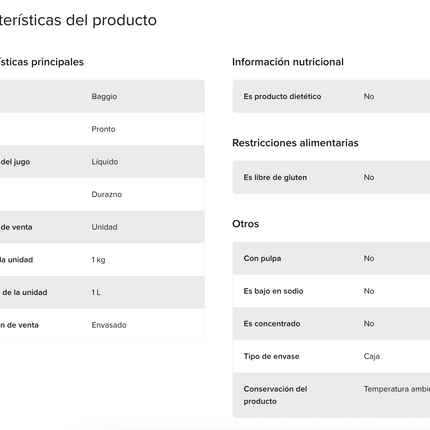Select the 1 kg weight value
Image resolution: width=430 pixels, height=430 pixels.
(x=98, y=260)
